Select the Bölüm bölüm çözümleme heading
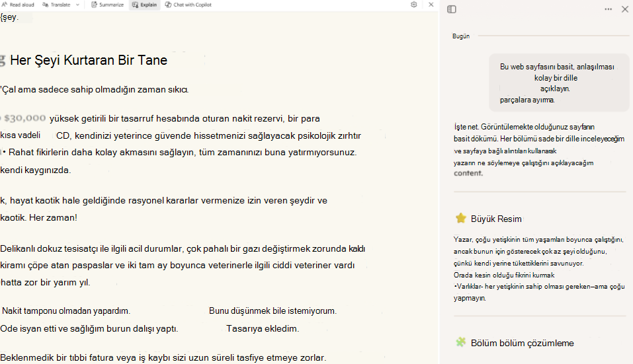This screenshot has width=633, height=364. coord(523,343)
